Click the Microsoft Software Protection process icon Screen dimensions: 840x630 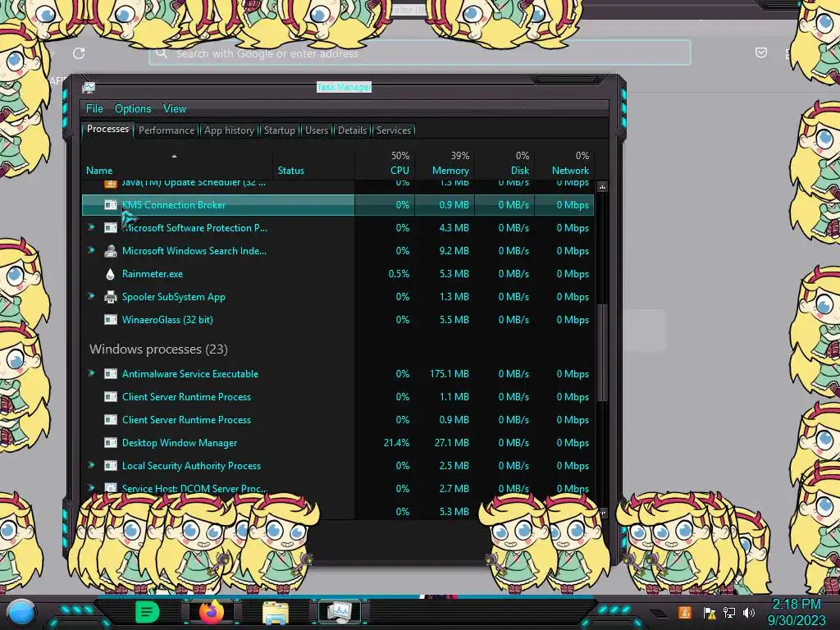[111, 228]
